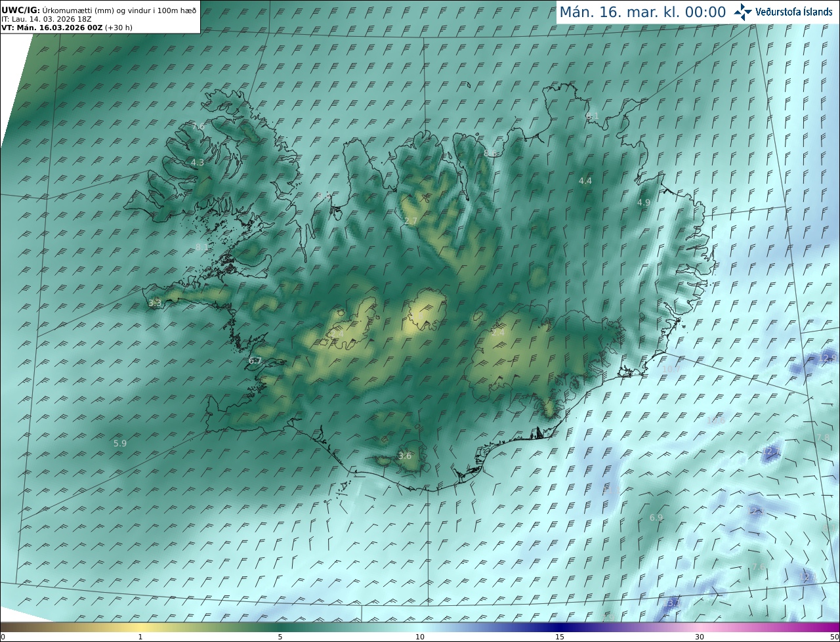Click the 1 tick on the color scale
This screenshot has width=840, height=642.
click(x=140, y=637)
